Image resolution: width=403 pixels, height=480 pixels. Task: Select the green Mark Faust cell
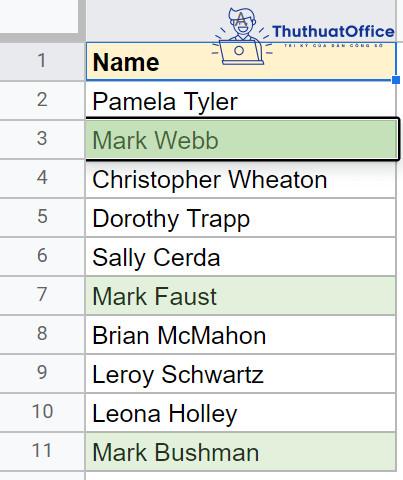(241, 296)
